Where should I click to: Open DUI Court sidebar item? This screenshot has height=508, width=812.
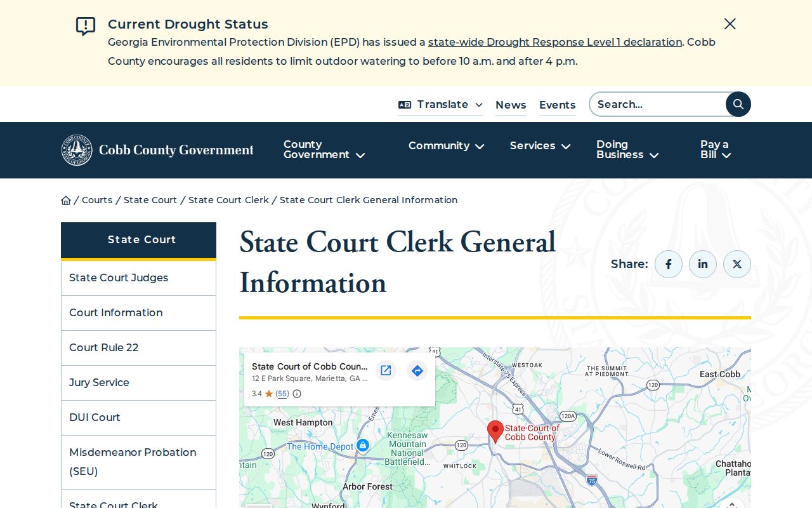coord(138,418)
